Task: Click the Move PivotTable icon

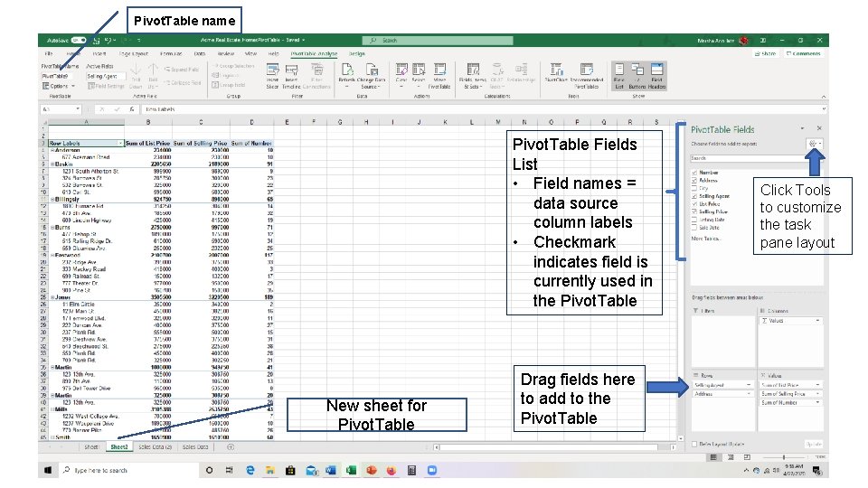Action: [439, 70]
